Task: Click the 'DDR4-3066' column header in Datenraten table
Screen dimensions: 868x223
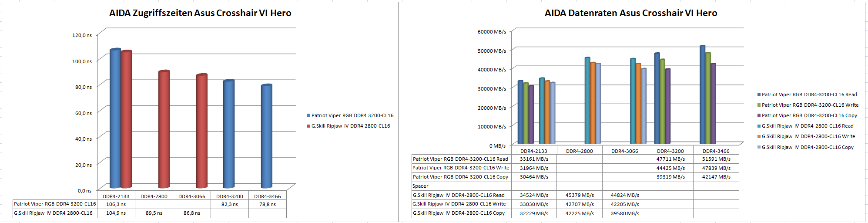Action: tap(625, 151)
